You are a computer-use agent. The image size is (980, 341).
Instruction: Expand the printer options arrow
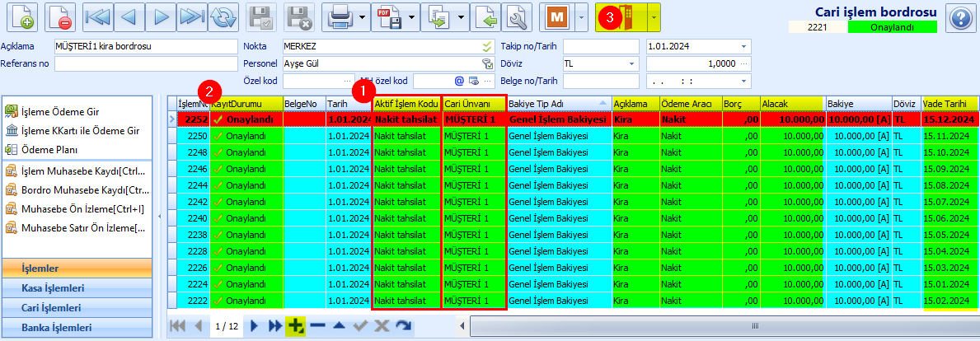(x=365, y=16)
